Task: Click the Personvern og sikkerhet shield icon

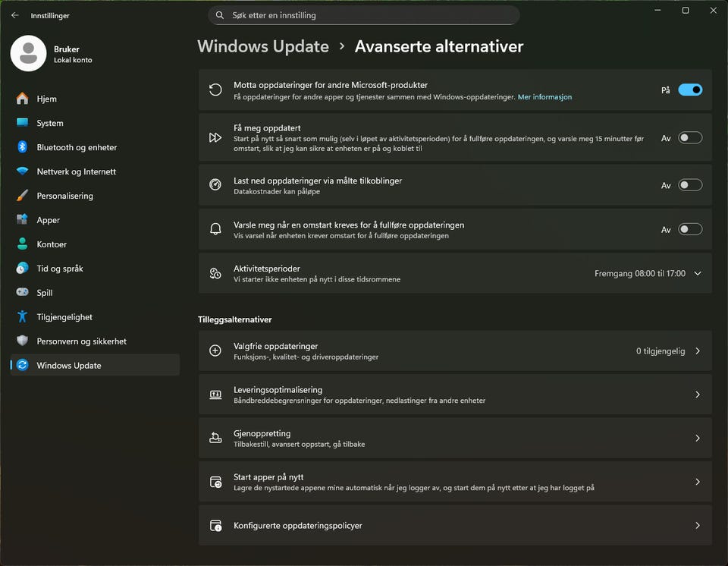Action: pyautogui.click(x=22, y=341)
